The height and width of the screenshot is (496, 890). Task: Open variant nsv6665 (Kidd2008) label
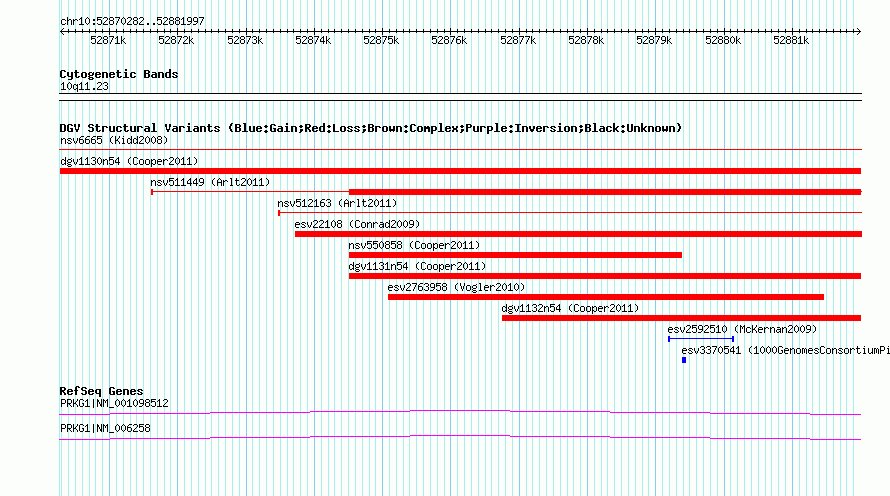click(114, 140)
